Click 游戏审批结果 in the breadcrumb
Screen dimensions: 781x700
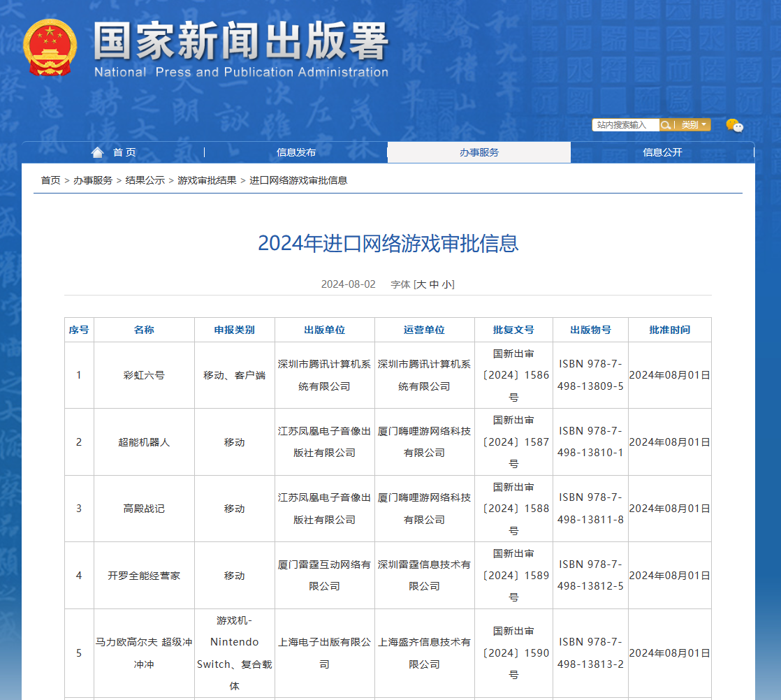tap(207, 180)
